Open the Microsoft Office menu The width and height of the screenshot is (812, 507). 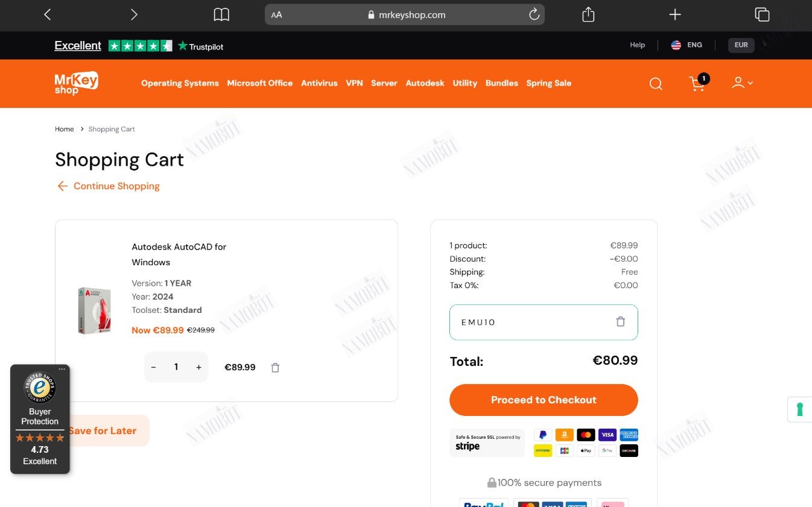click(260, 83)
